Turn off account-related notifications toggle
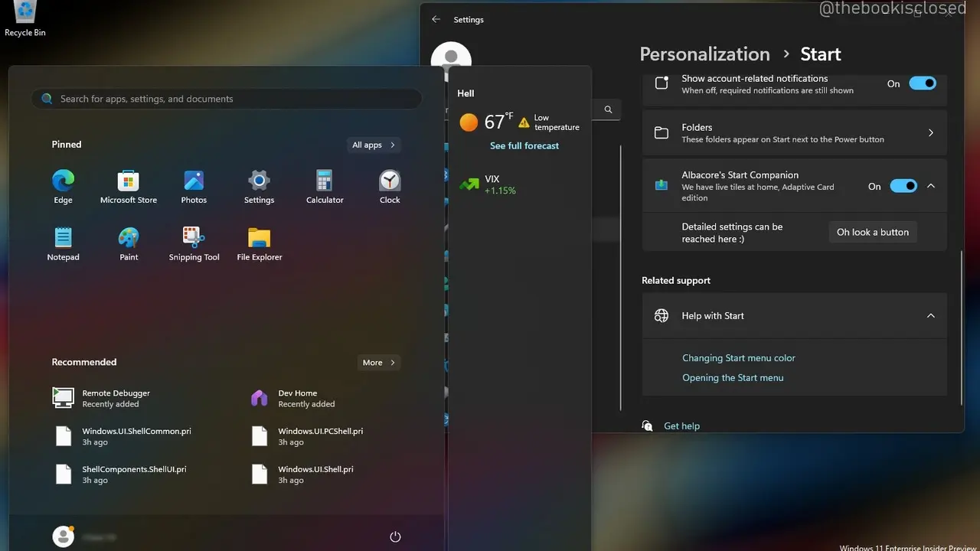 pos(922,84)
